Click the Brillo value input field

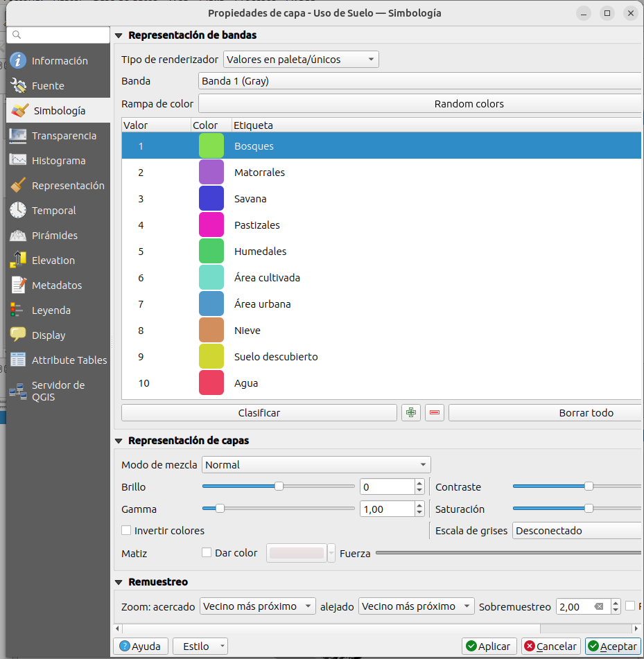click(386, 487)
